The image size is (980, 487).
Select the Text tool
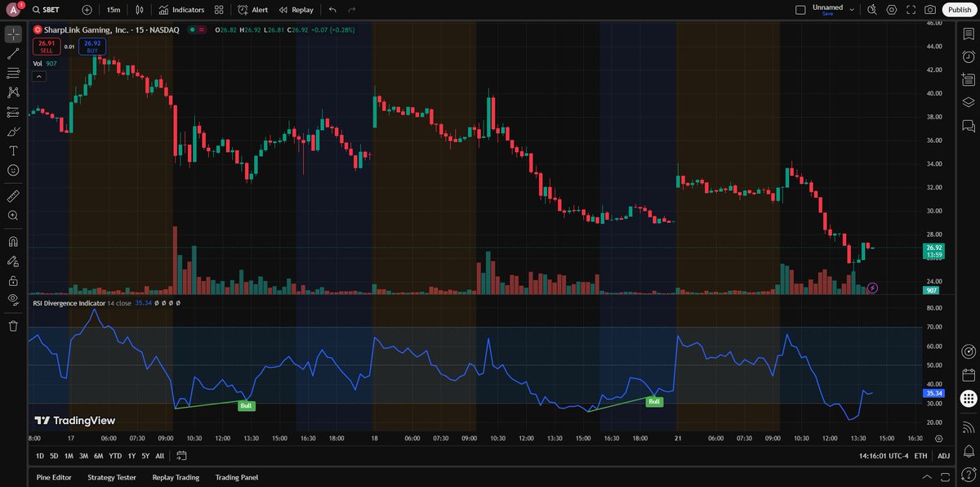coord(13,151)
